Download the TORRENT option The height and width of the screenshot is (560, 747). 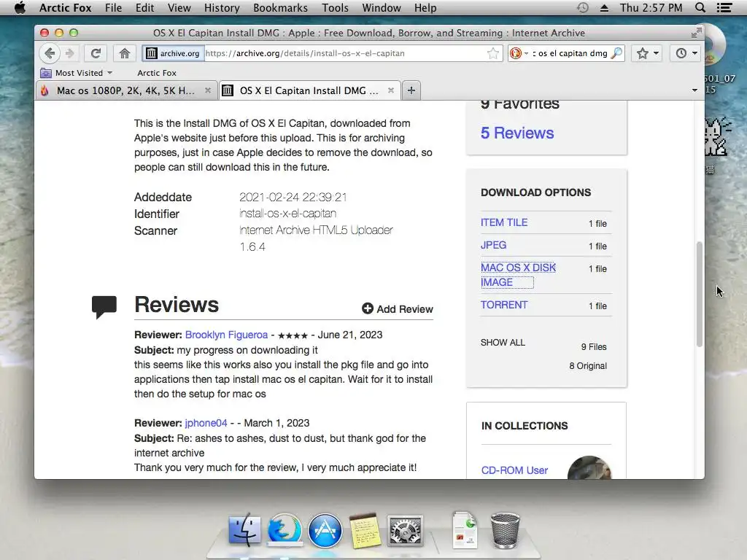click(x=504, y=305)
